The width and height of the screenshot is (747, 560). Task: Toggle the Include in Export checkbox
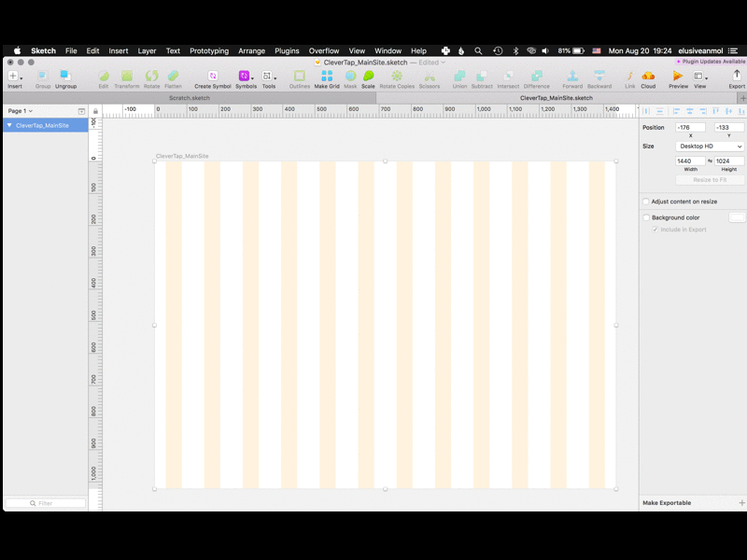(x=655, y=230)
